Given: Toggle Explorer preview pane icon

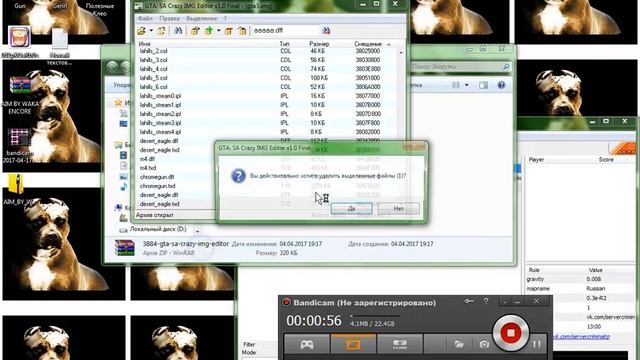Looking at the screenshot, I should [483, 85].
